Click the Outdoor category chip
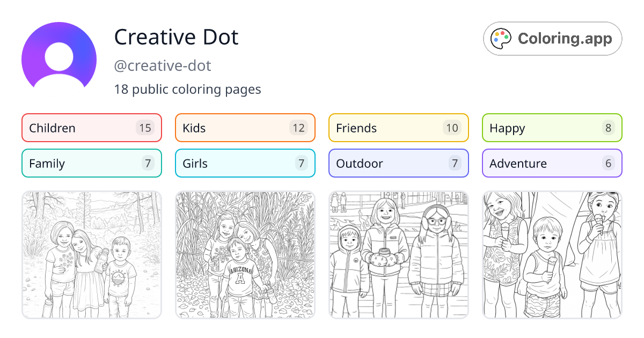This screenshot has height=338, width=644. pos(398,163)
